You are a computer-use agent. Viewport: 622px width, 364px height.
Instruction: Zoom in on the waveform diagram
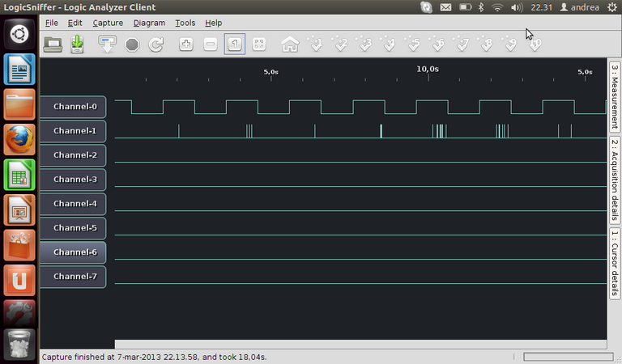[185, 44]
